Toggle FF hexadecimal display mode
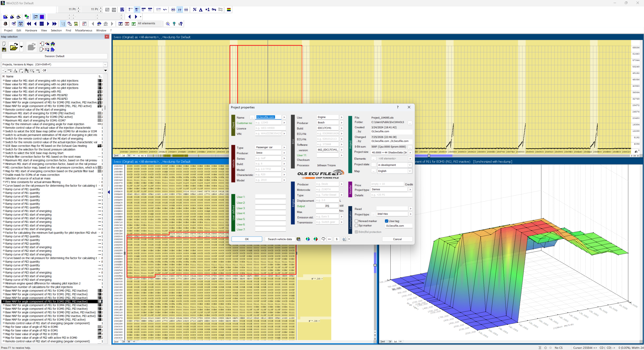 pyautogui.click(x=180, y=10)
